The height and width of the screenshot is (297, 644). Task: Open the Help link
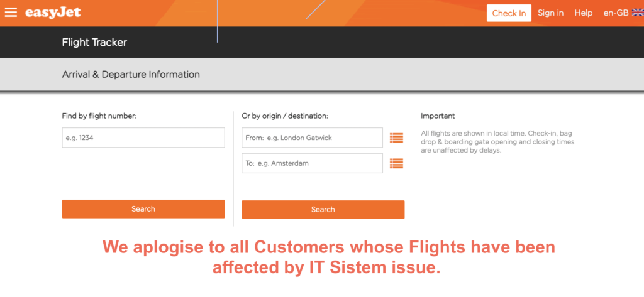(x=583, y=13)
